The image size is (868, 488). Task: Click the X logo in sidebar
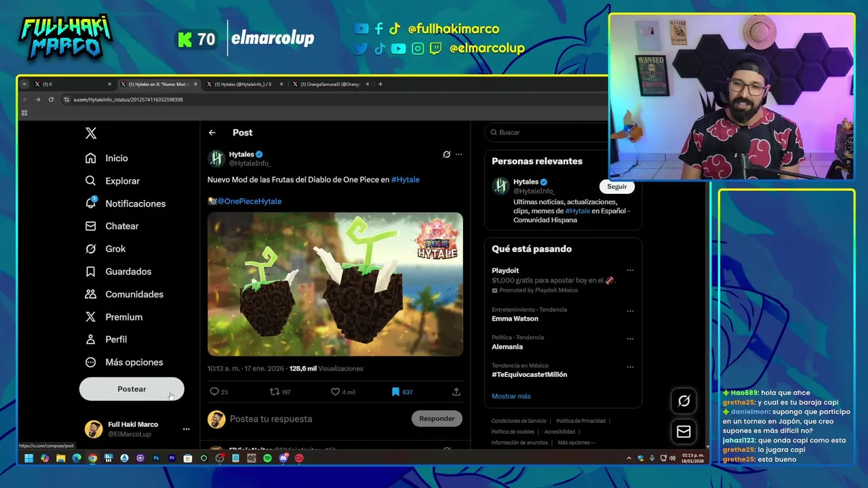tap(91, 134)
